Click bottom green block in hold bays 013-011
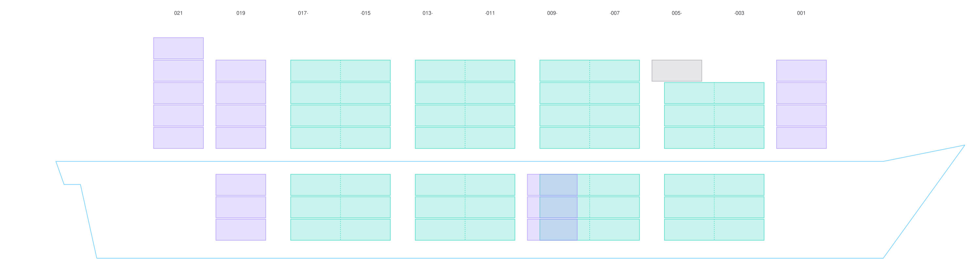 [x=465, y=218]
